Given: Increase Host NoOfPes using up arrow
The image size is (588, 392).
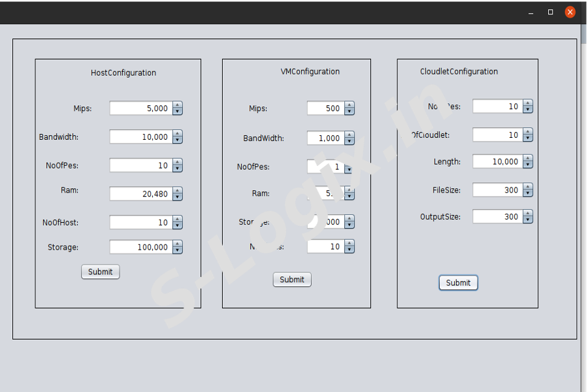Looking at the screenshot, I should click(x=178, y=162).
